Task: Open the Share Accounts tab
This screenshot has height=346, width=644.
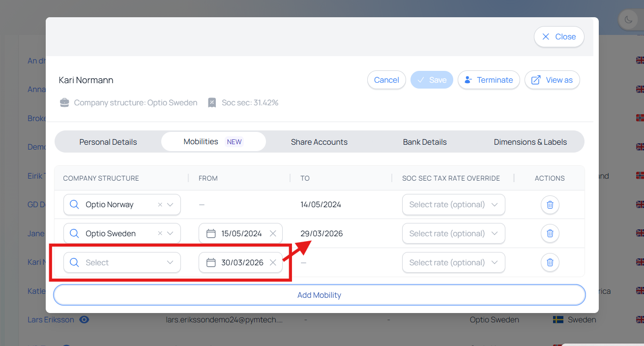Action: (319, 142)
